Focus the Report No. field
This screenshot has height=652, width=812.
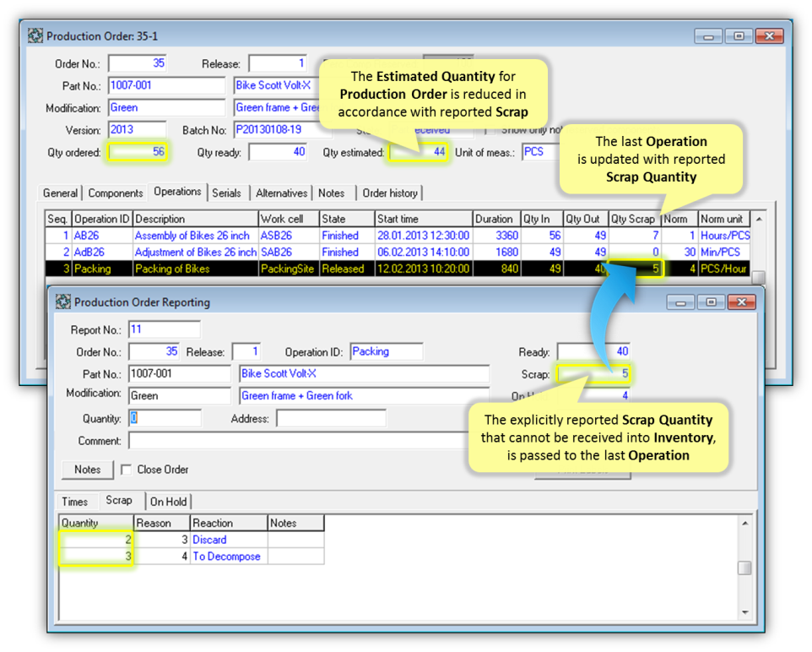pyautogui.click(x=165, y=329)
